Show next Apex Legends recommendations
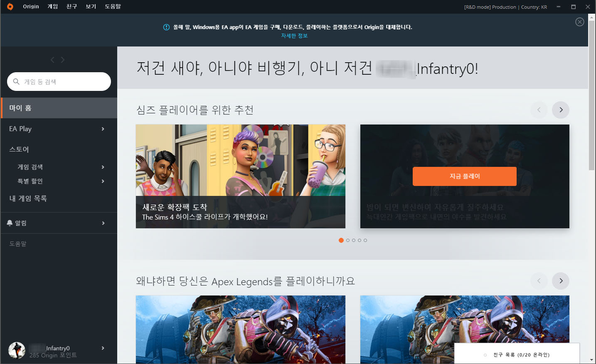 pos(561,281)
